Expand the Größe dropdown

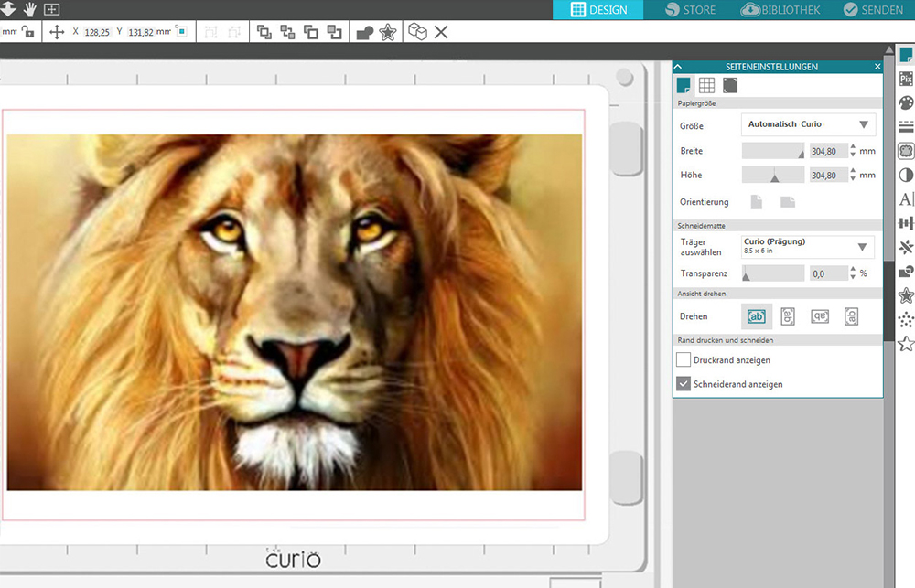point(863,124)
